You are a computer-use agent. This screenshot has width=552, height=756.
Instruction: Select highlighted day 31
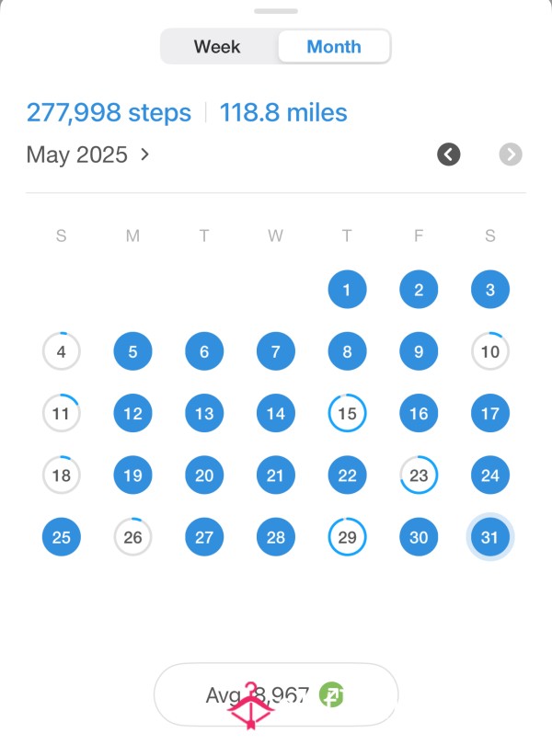tap(489, 537)
